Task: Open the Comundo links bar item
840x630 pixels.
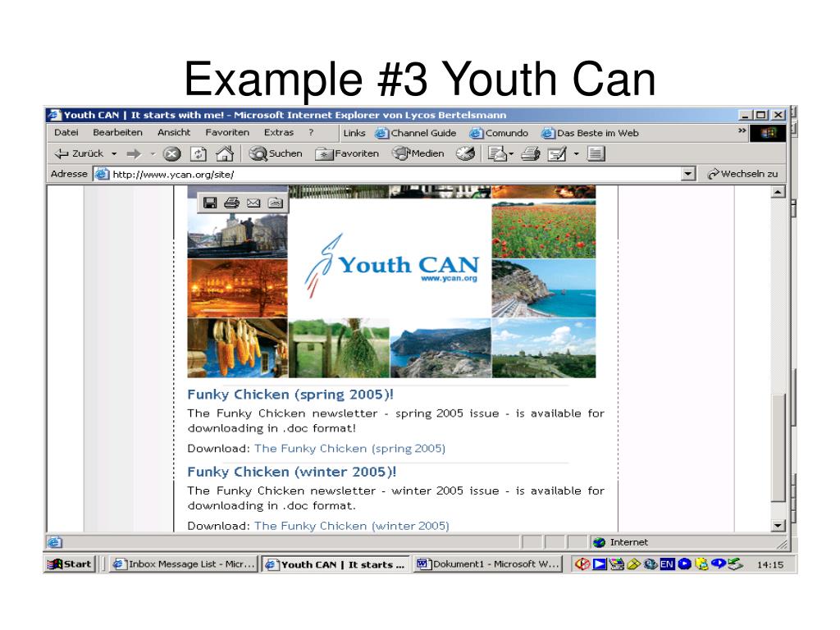Action: pyautogui.click(x=499, y=134)
